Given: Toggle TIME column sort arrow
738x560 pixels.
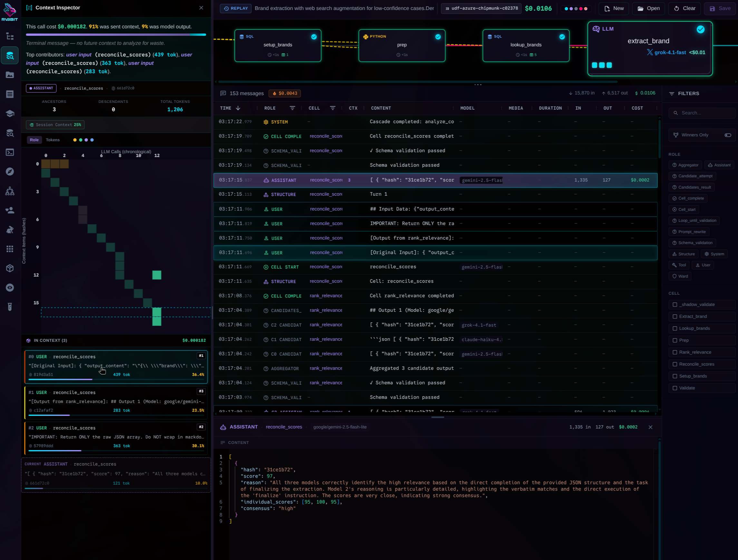Looking at the screenshot, I should [238, 108].
